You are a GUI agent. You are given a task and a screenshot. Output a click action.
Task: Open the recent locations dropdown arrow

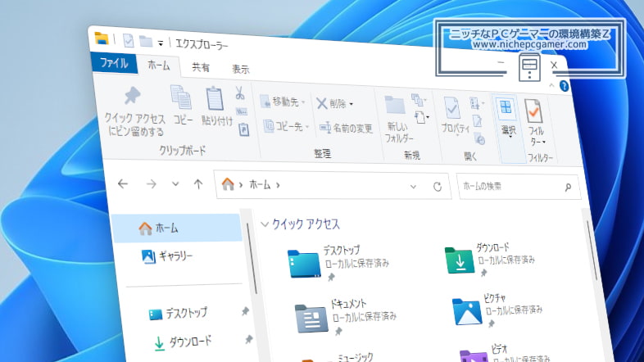click(175, 184)
